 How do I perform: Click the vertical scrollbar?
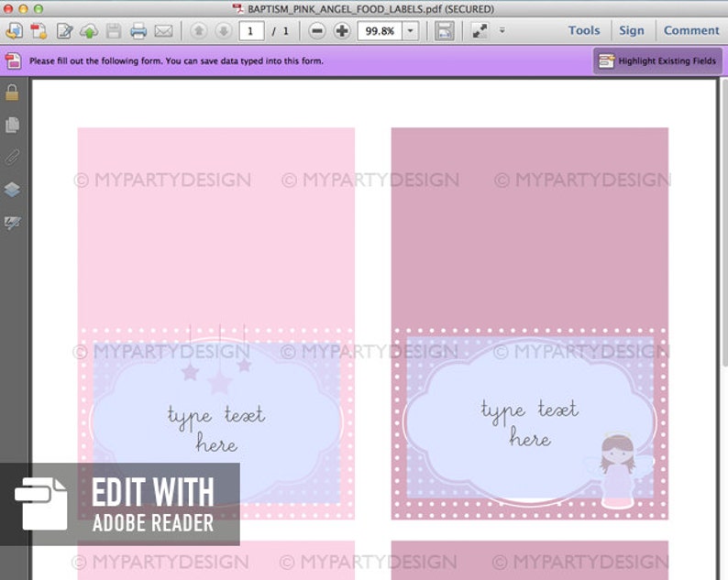[723, 223]
